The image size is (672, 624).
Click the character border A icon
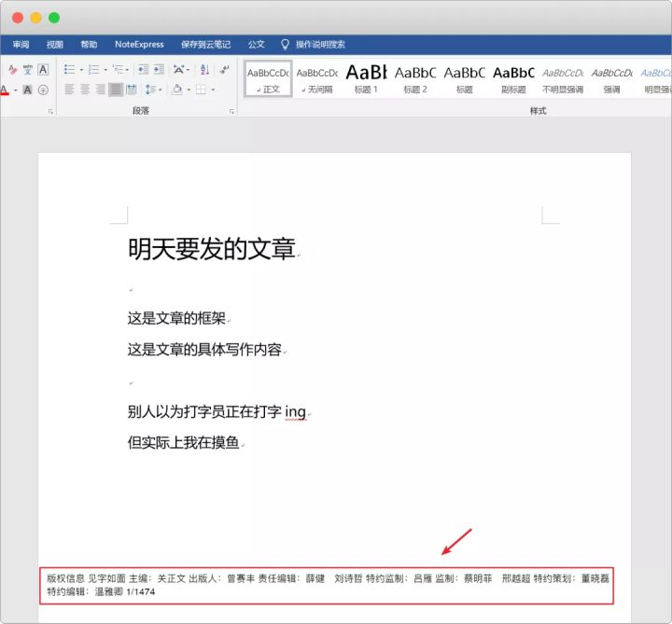43,69
